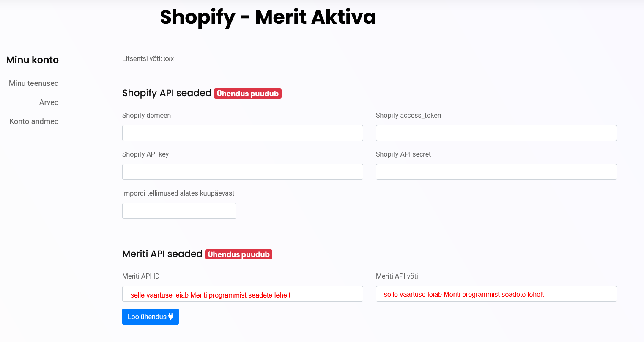The width and height of the screenshot is (644, 342).
Task: Click Meriti's red Ühendus puudub status badge
Action: point(238,254)
